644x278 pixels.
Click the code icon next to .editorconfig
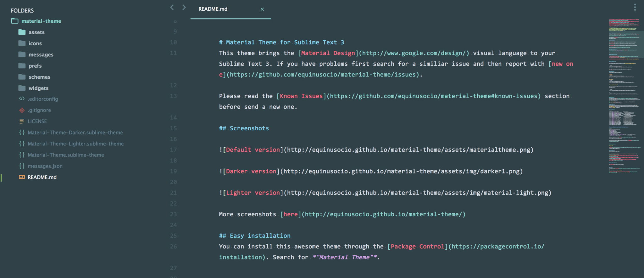click(22, 99)
